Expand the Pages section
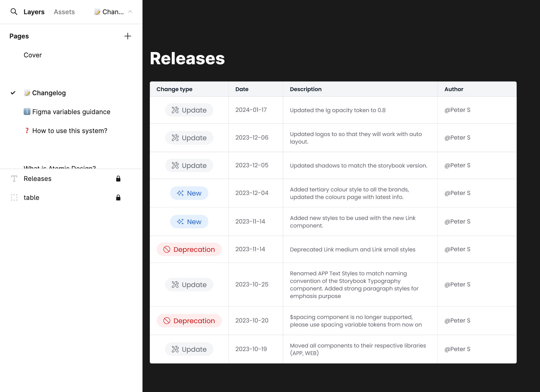 pos(19,36)
